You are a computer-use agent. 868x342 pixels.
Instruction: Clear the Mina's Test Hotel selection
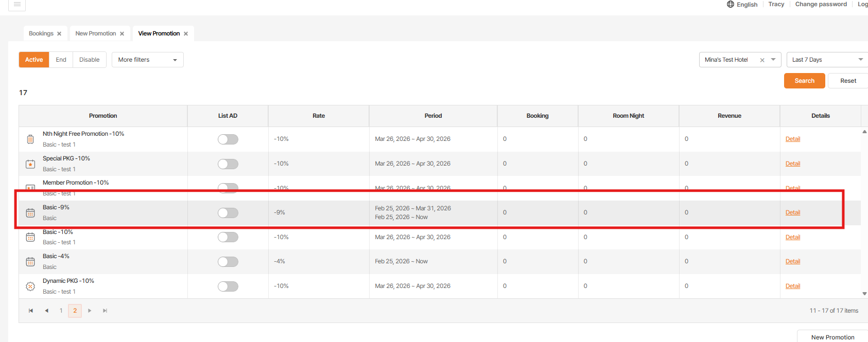pyautogui.click(x=762, y=60)
